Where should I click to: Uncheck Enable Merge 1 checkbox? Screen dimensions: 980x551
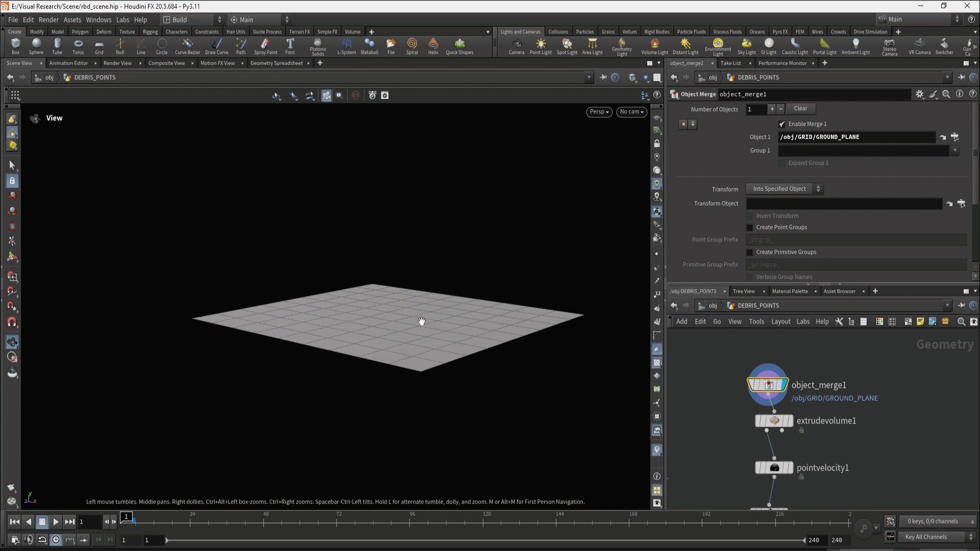[x=781, y=124]
